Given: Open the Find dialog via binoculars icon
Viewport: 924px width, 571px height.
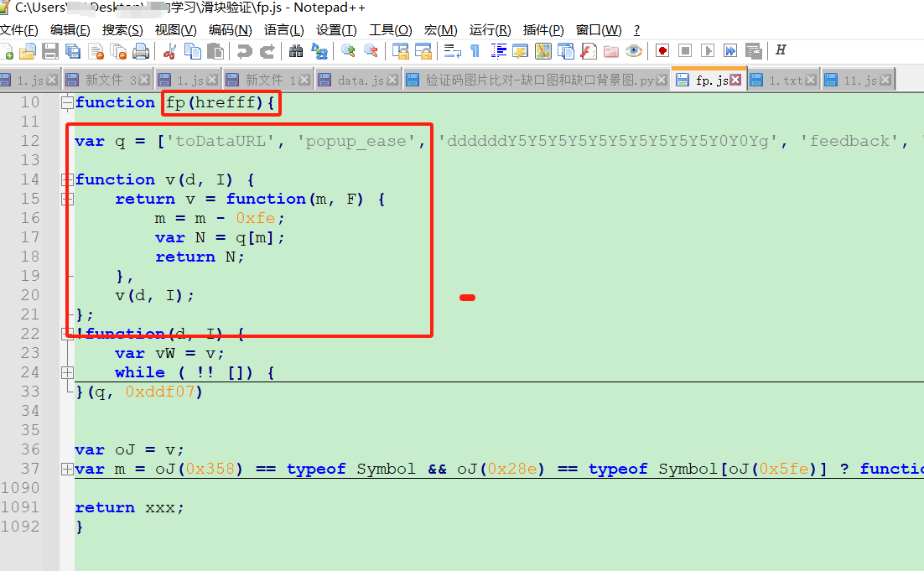Looking at the screenshot, I should (x=297, y=50).
